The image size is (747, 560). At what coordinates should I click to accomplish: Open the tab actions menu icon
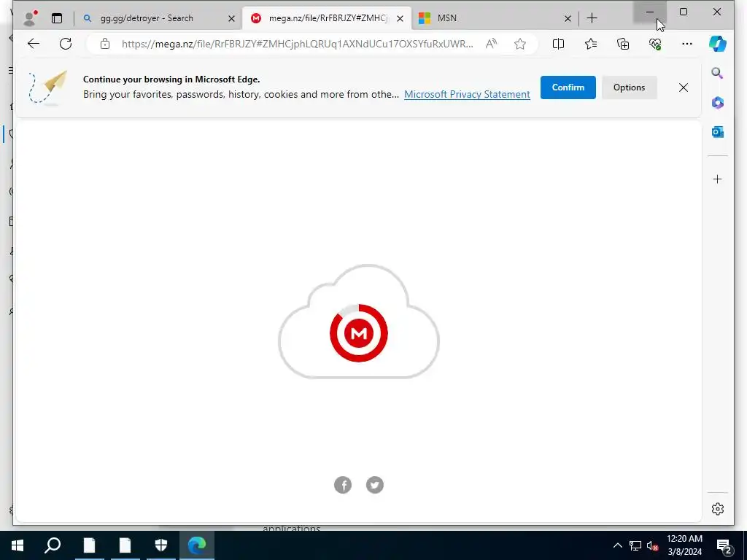tap(57, 18)
